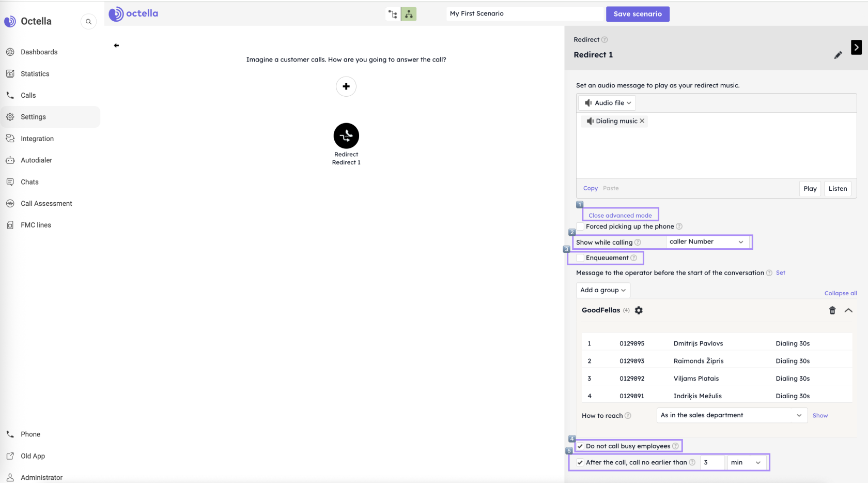Open the Autodialer section
The width and height of the screenshot is (868, 483).
(x=36, y=160)
